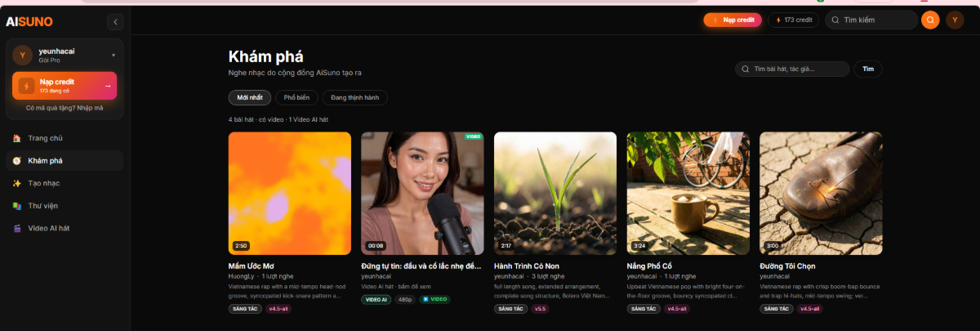Open the Hành Trình Cô Non cover thumbnail

click(555, 194)
